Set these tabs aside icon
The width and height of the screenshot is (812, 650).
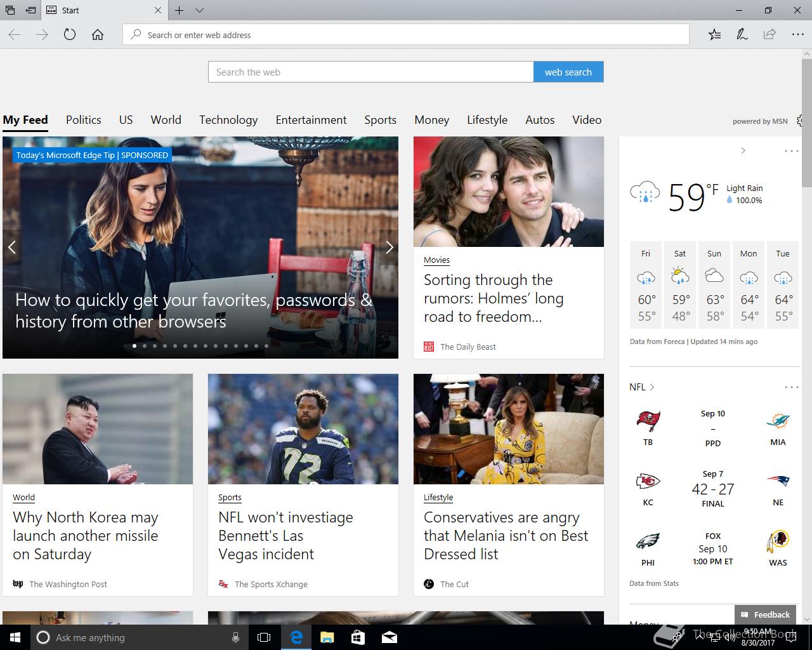[30, 10]
